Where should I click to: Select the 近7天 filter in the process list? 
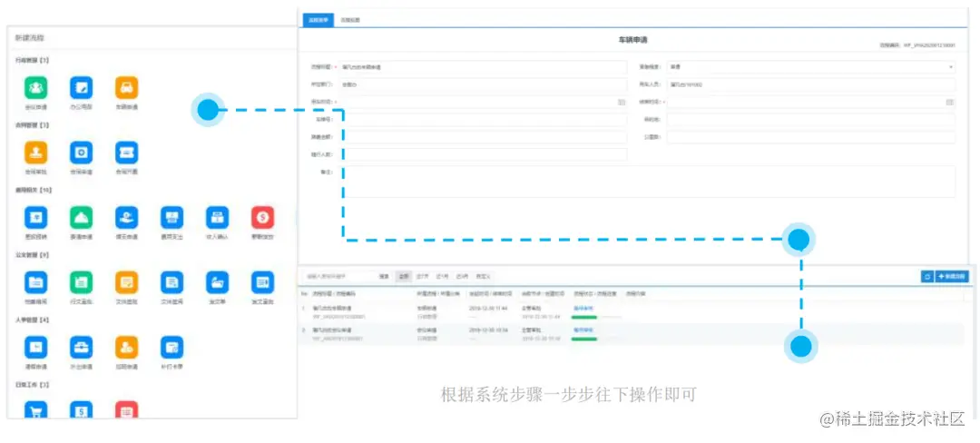point(423,276)
